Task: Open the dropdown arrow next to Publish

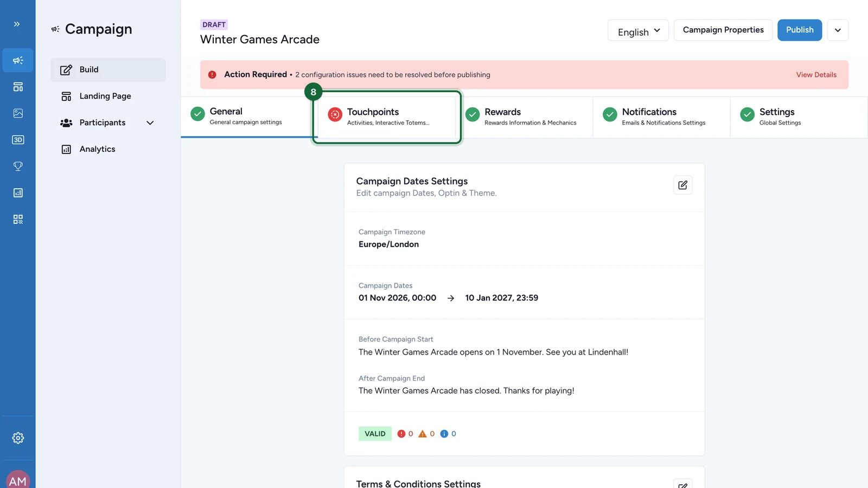Action: tap(838, 30)
